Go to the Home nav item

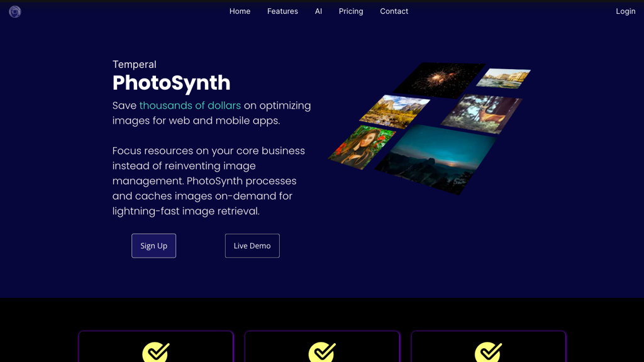click(x=240, y=11)
